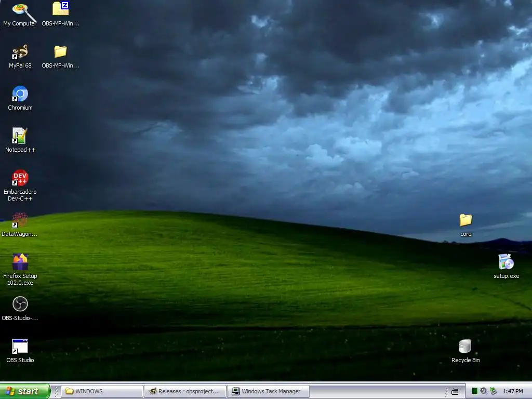Click the "MyPal 68" label text
Viewport: 532px width, 399px height.
20,65
